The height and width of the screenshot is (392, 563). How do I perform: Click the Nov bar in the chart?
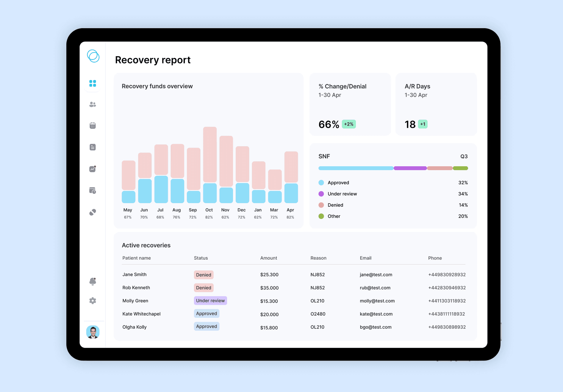coord(226,169)
